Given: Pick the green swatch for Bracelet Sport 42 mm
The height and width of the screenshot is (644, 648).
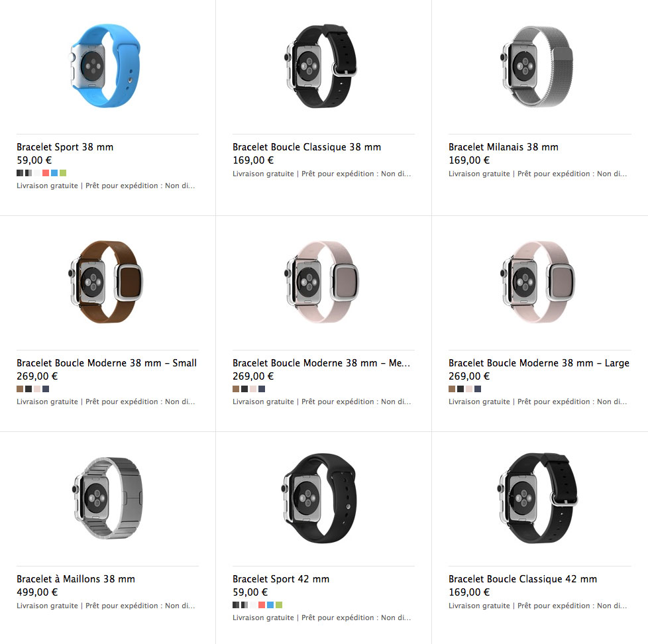Looking at the screenshot, I should pos(279,605).
